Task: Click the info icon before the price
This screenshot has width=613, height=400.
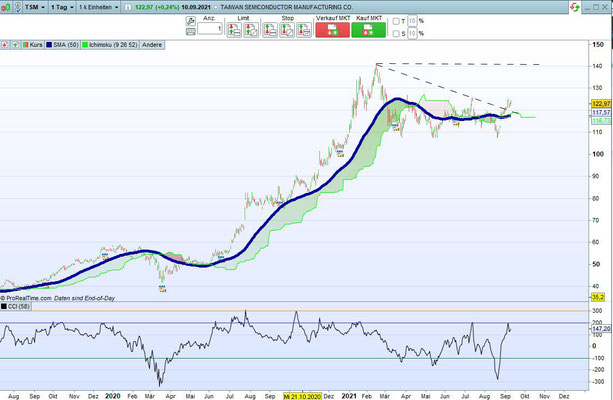Action: coord(128,7)
